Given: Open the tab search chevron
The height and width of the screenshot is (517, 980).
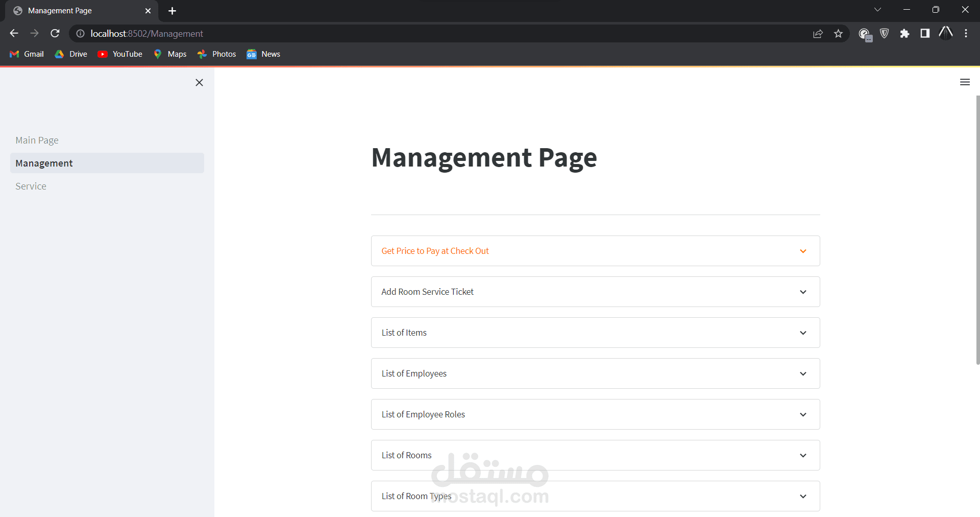Looking at the screenshot, I should click(878, 10).
